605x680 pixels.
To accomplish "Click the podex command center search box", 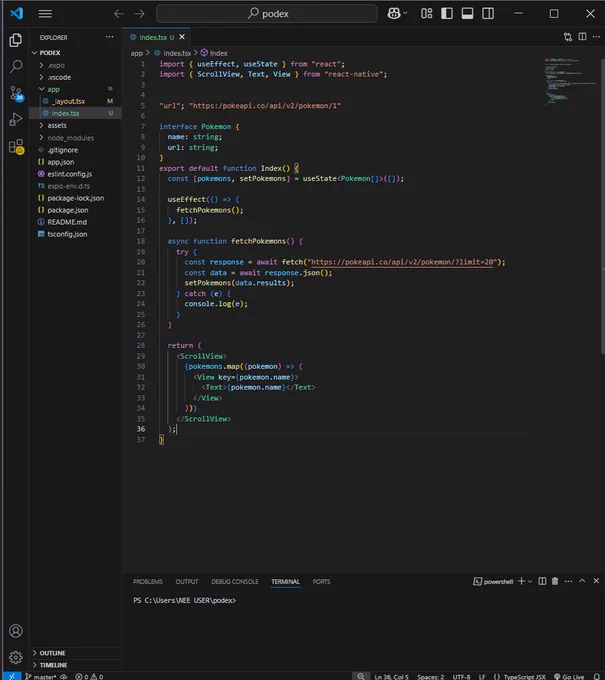I will coord(267,13).
